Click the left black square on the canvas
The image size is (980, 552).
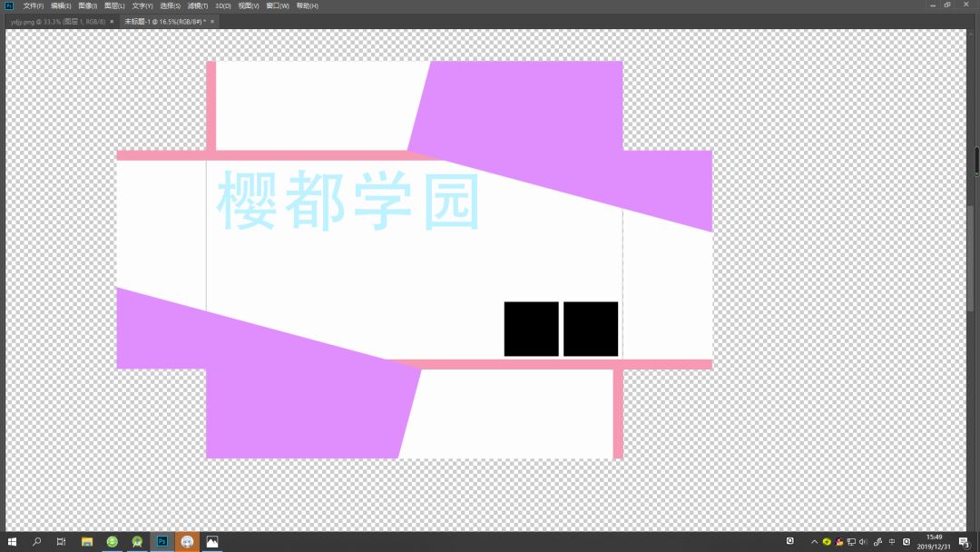(x=531, y=329)
